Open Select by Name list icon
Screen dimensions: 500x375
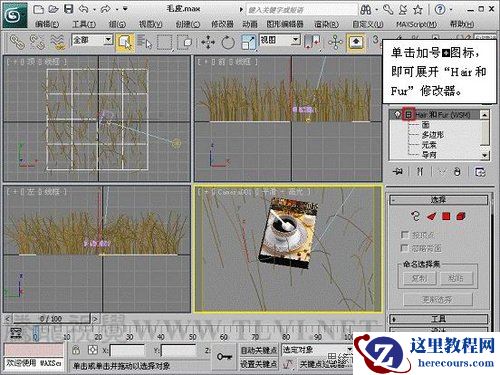(144, 42)
